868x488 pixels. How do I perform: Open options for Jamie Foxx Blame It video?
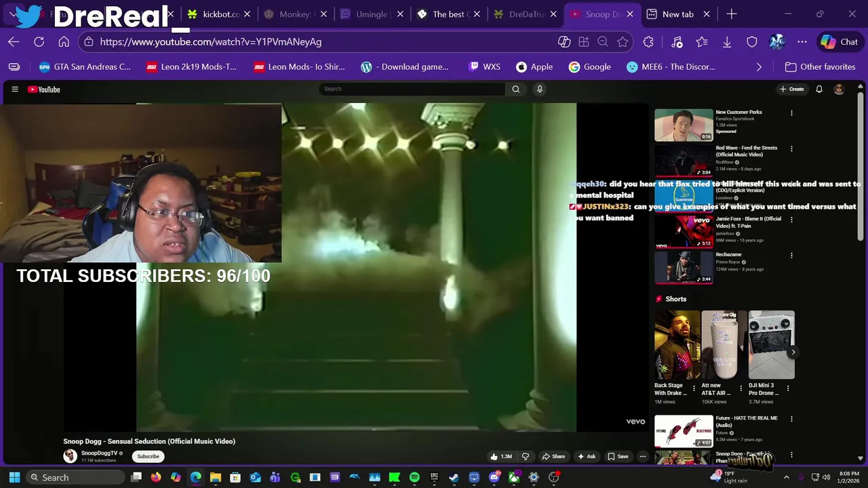[x=791, y=220]
